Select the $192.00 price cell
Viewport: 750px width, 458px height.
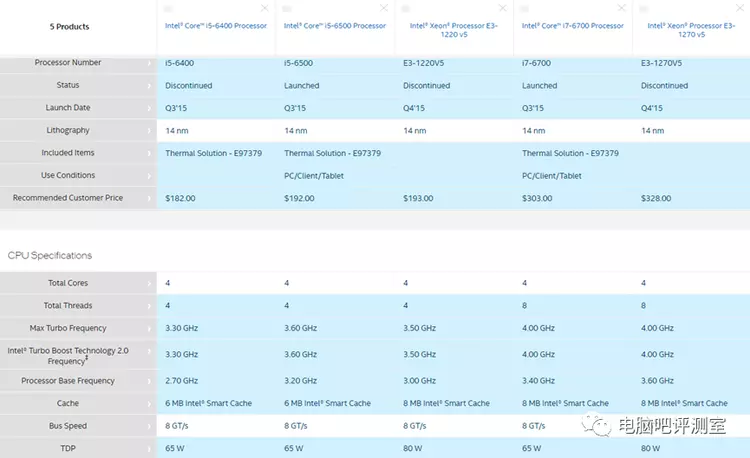click(299, 198)
